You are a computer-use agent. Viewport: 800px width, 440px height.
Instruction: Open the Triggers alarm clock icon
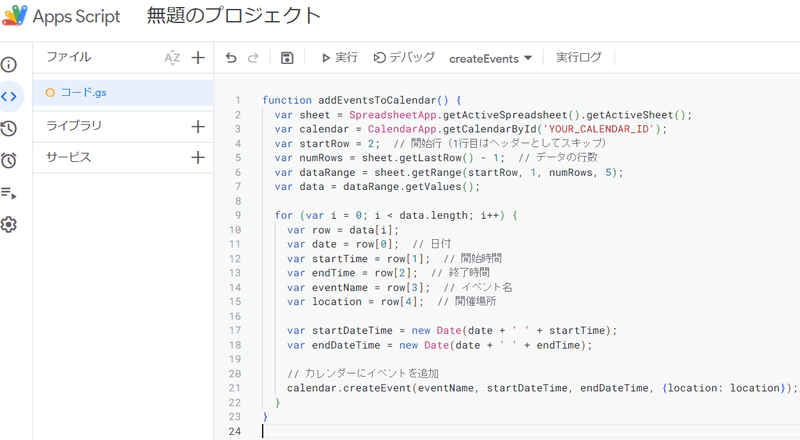pyautogui.click(x=9, y=160)
